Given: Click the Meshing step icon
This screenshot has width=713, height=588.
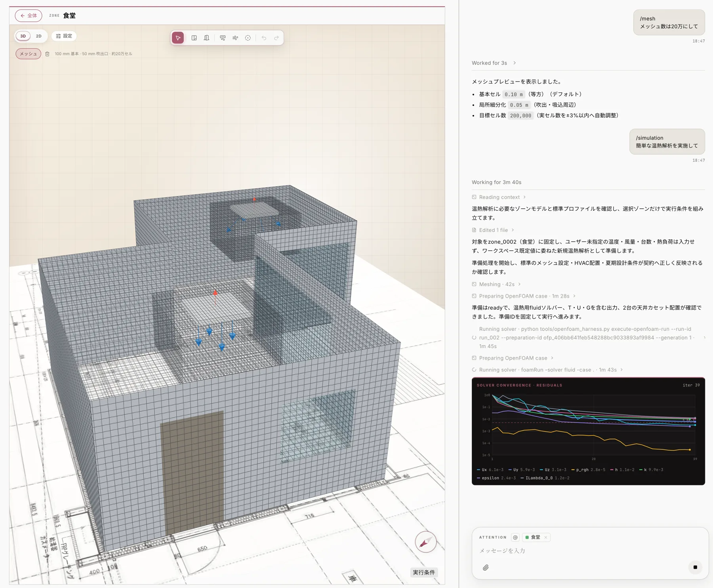Looking at the screenshot, I should 474,284.
